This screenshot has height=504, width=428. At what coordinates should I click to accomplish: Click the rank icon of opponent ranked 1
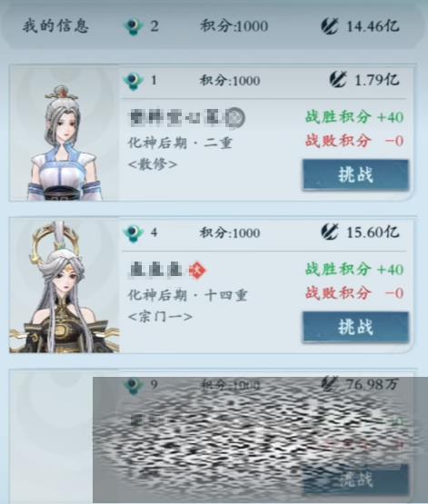(134, 81)
